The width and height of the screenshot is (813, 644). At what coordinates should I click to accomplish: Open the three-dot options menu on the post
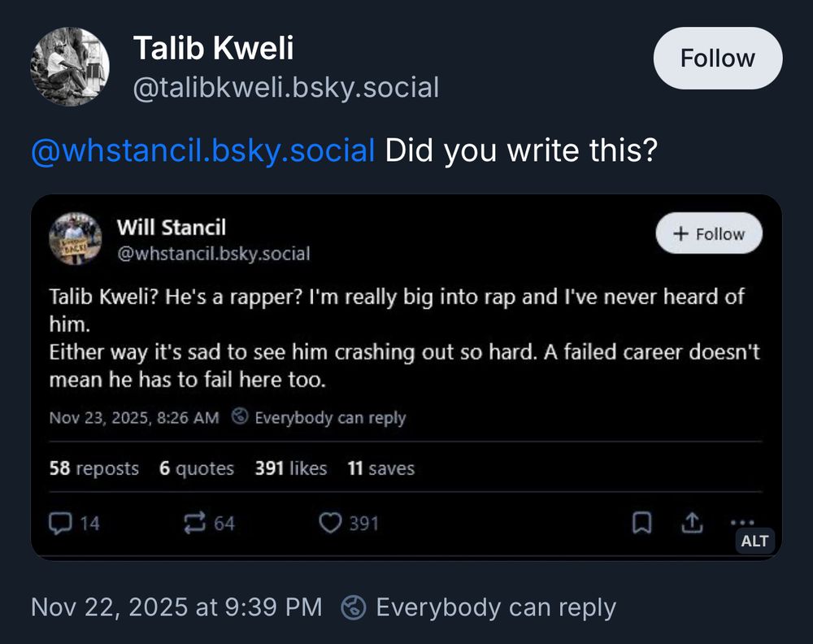point(741,524)
